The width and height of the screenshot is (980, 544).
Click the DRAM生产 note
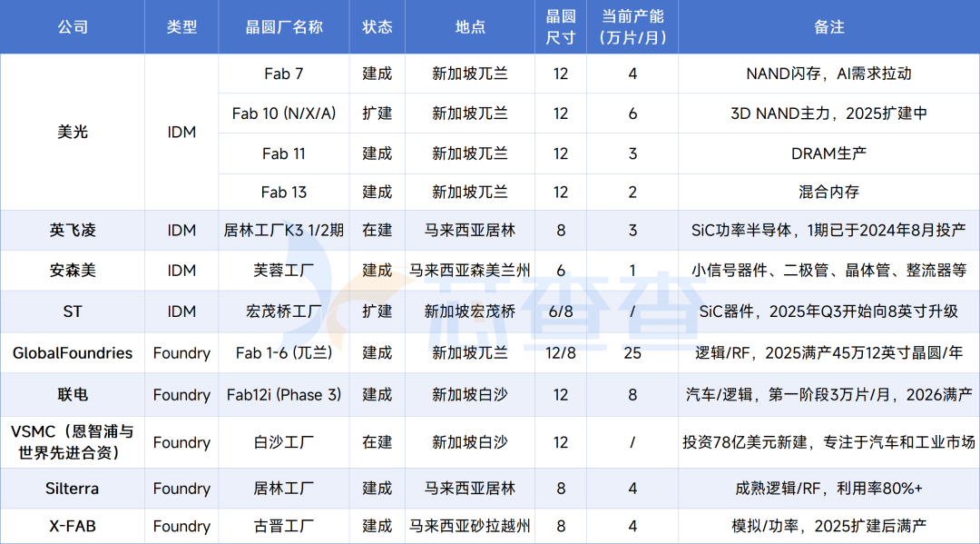point(828,153)
